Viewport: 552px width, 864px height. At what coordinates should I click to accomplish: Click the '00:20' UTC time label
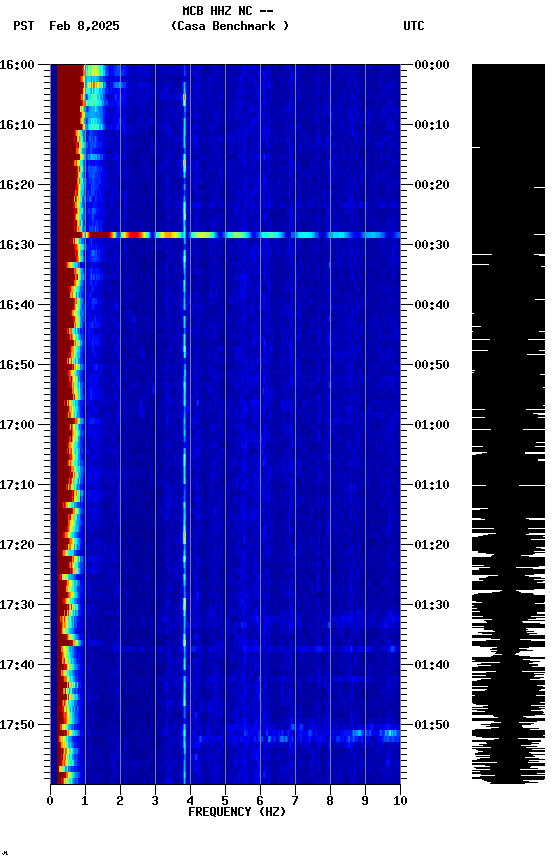tap(432, 185)
